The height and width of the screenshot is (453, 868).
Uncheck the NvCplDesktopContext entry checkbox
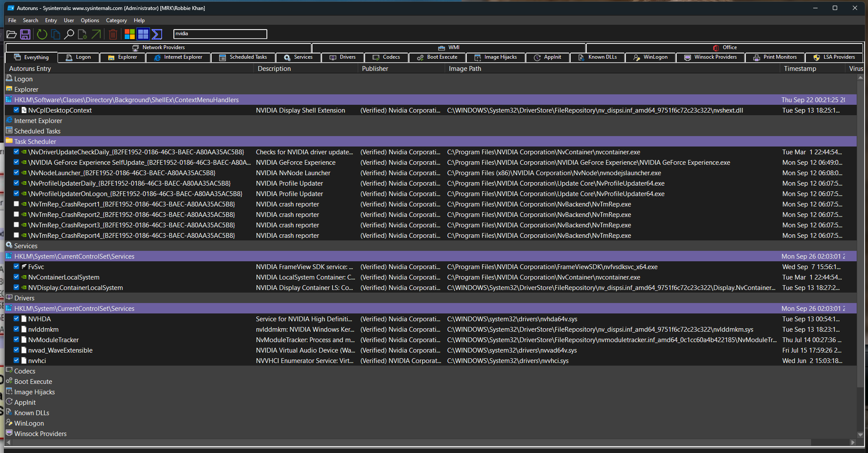click(16, 110)
